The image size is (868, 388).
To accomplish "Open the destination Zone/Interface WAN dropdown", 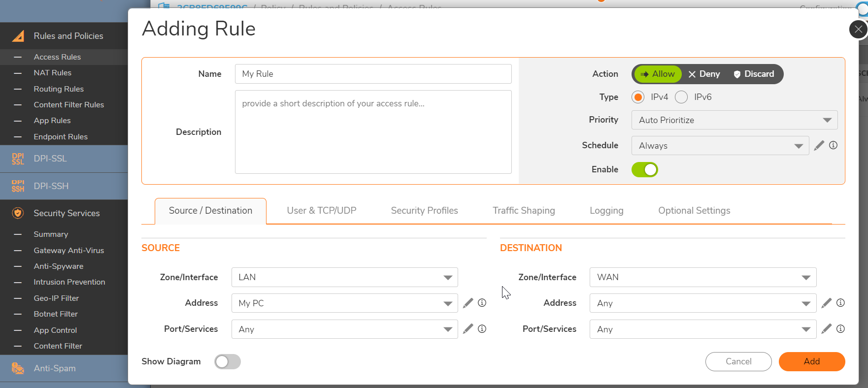I will 702,277.
